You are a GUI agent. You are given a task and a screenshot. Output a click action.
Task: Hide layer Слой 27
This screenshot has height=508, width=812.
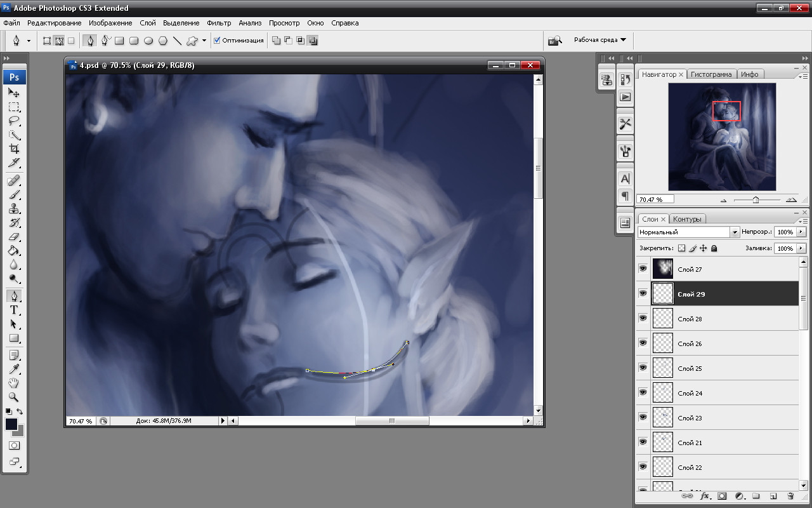[x=643, y=269]
